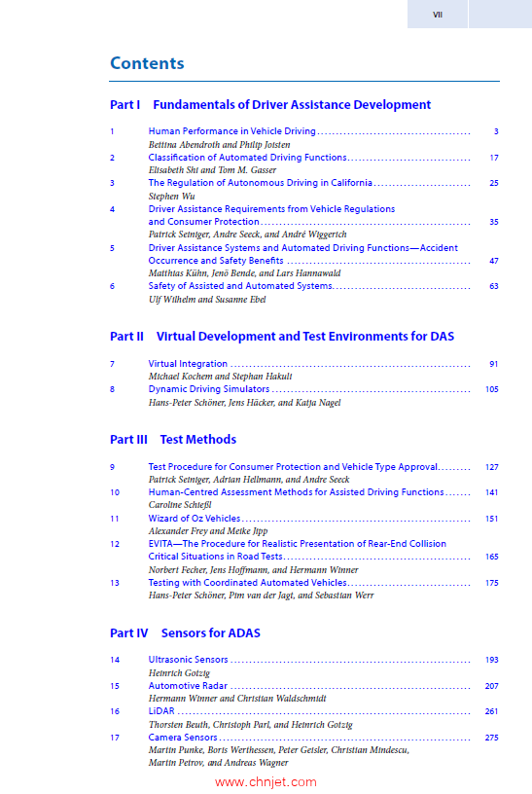Screen dimensions: 532x794
Task: Open Test Procedure for Consumer Protection chapter
Action: coord(293,467)
